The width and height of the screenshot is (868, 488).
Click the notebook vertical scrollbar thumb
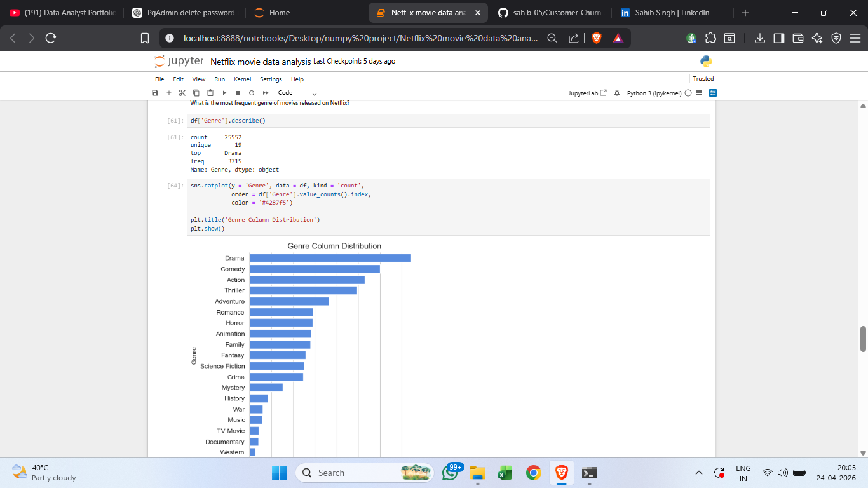(863, 339)
